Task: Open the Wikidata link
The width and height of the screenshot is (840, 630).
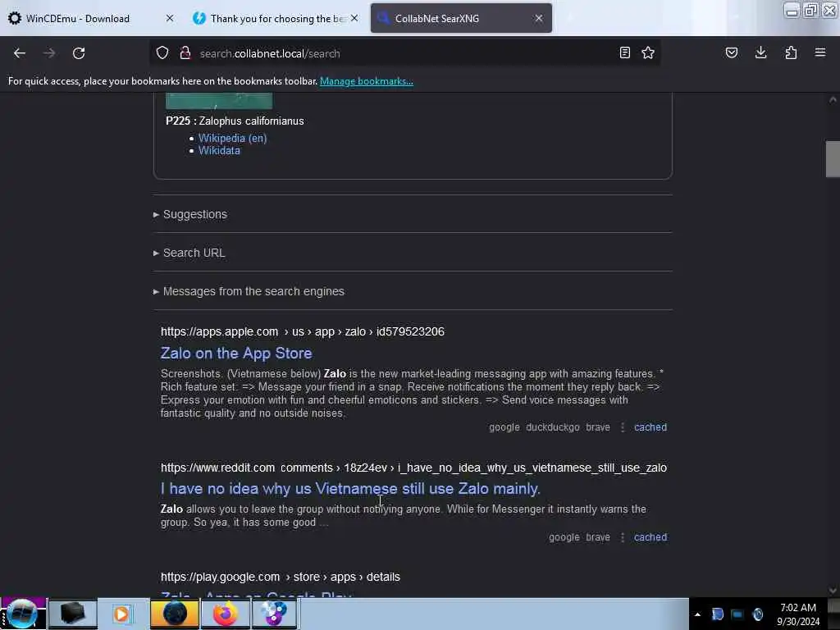Action: 219,151
